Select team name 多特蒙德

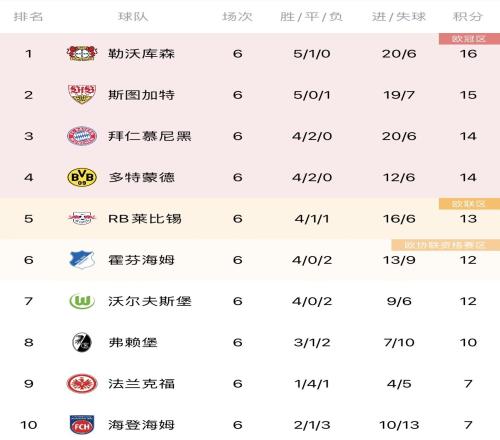coord(141,177)
